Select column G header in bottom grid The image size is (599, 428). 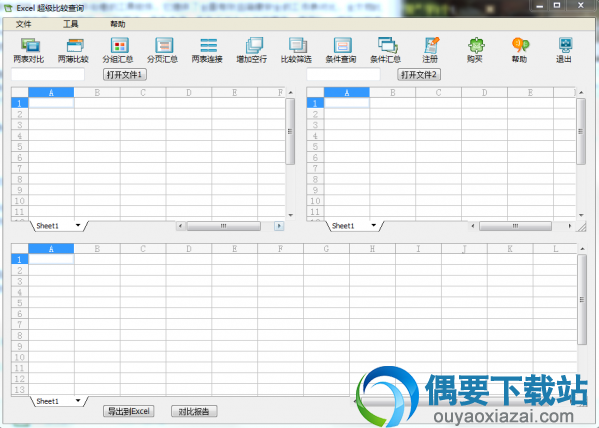click(x=326, y=249)
